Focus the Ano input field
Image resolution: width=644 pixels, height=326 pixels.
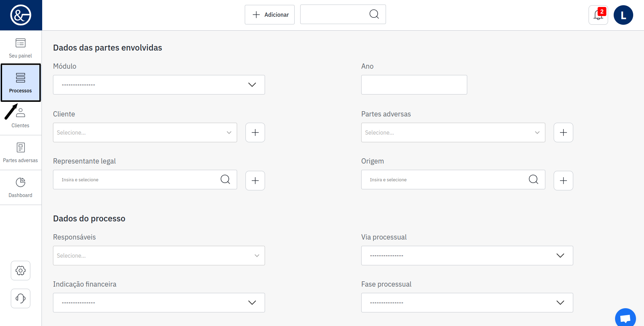414,85
